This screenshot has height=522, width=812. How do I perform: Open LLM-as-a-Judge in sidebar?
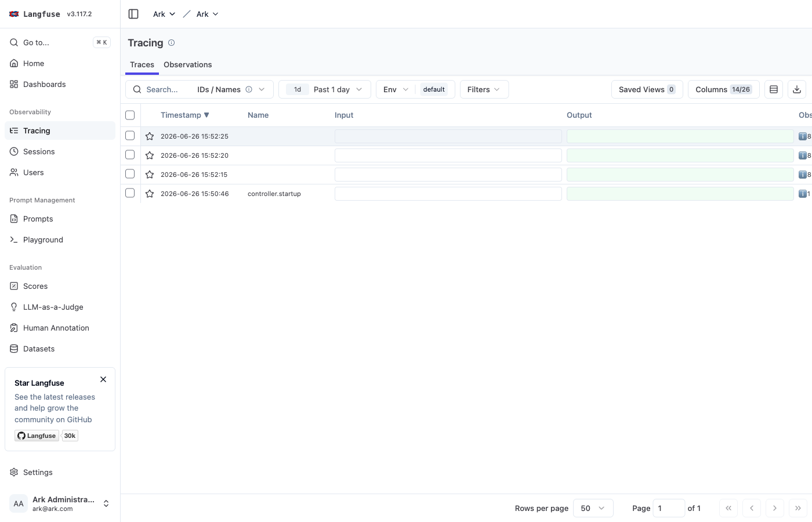click(60, 307)
